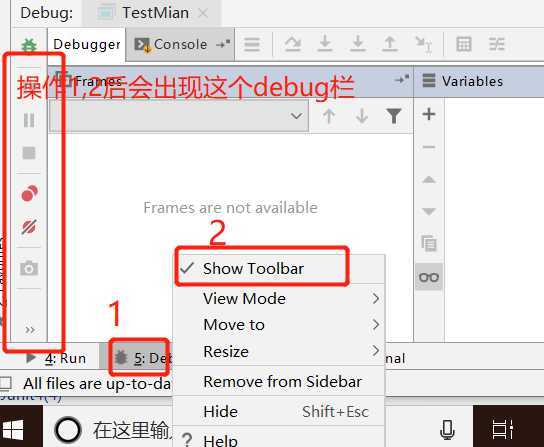Select Hide in the context menu
This screenshot has height=447, width=544.
[x=279, y=412]
